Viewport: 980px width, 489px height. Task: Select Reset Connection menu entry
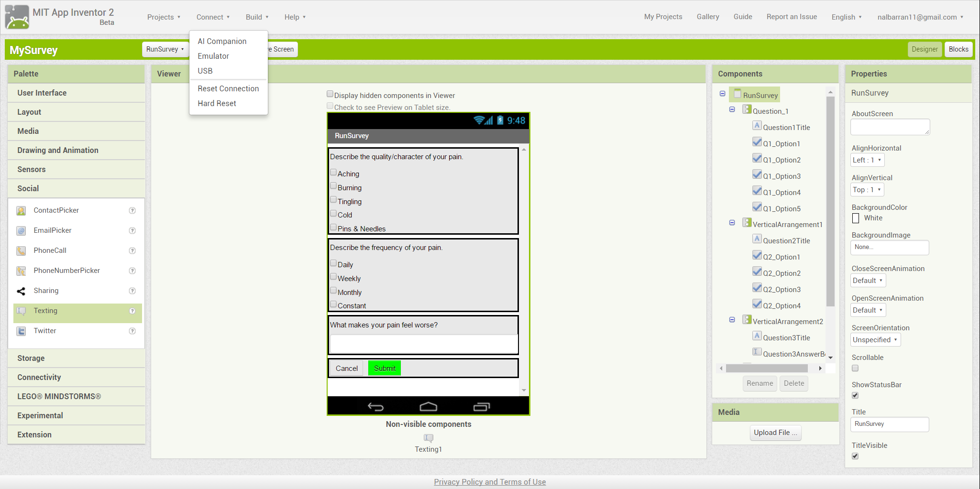pos(228,89)
